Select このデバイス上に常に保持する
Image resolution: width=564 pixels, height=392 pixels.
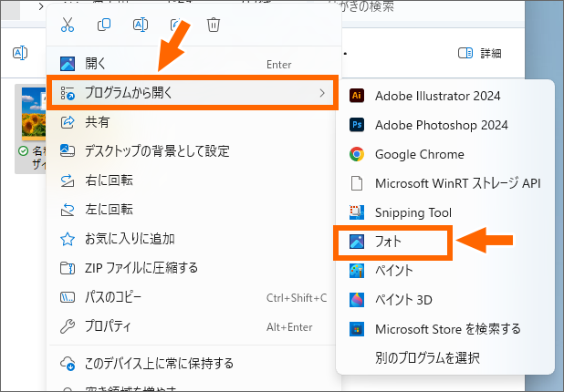[x=193, y=364]
